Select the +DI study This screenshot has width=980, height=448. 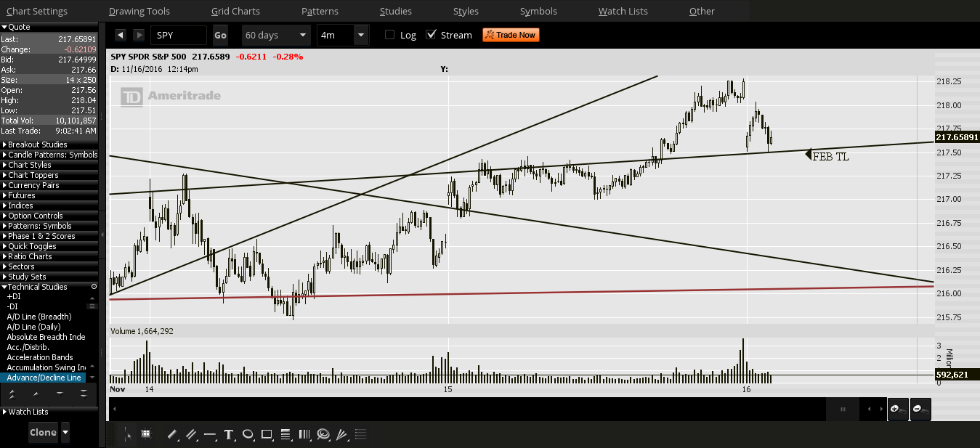14,296
